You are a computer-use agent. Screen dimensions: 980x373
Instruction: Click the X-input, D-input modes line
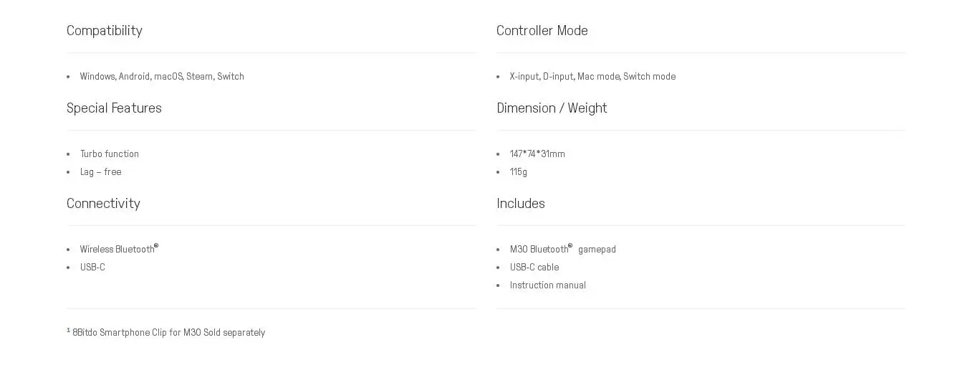[x=592, y=76]
